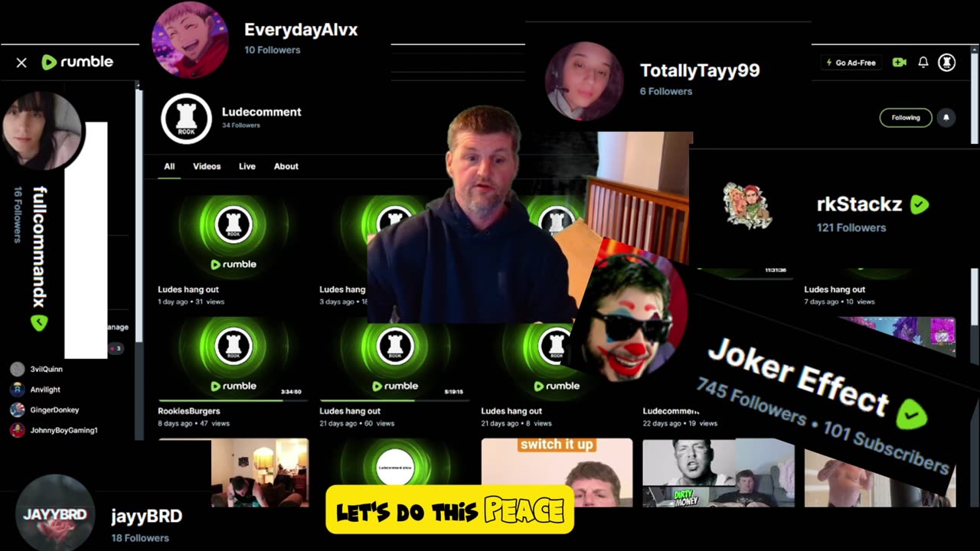980x551 pixels.
Task: Click the fullcommandx profile photo
Action: (x=41, y=132)
